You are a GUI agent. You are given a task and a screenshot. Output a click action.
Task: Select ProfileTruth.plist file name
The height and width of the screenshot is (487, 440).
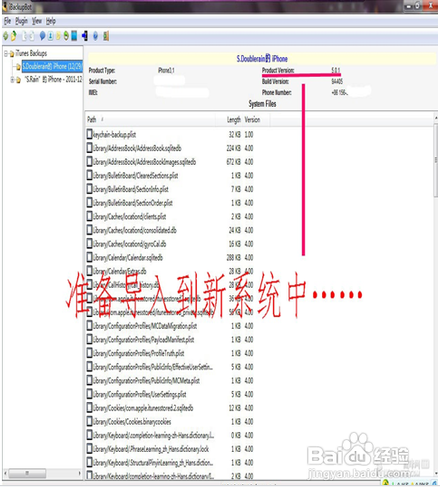coord(139,353)
